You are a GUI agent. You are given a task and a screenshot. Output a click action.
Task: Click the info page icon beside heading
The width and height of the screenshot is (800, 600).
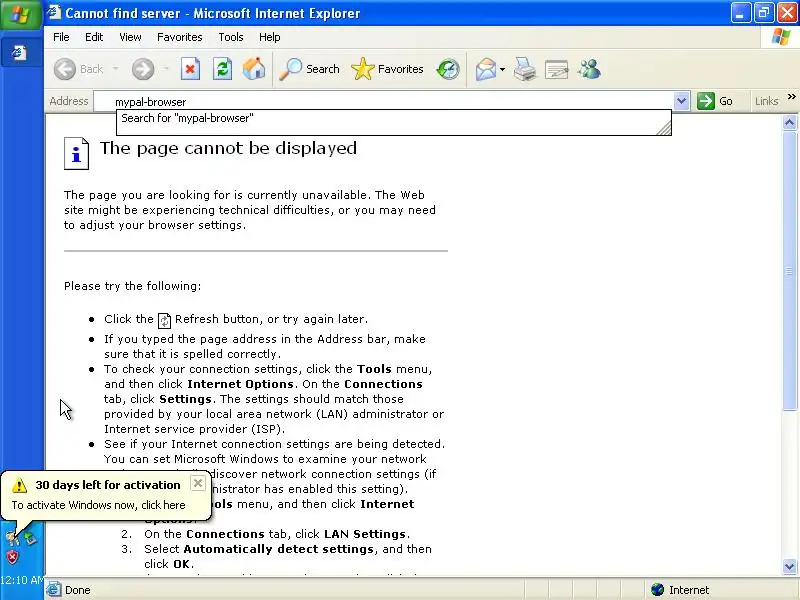click(77, 153)
